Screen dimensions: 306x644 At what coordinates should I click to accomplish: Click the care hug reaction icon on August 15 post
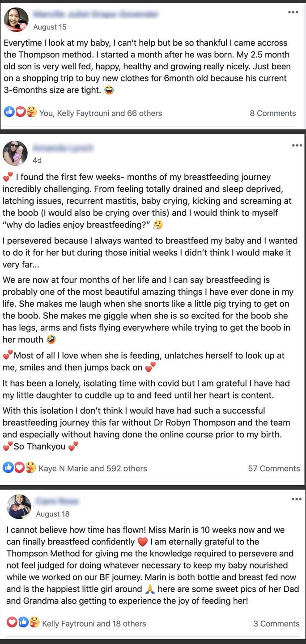coord(31,112)
